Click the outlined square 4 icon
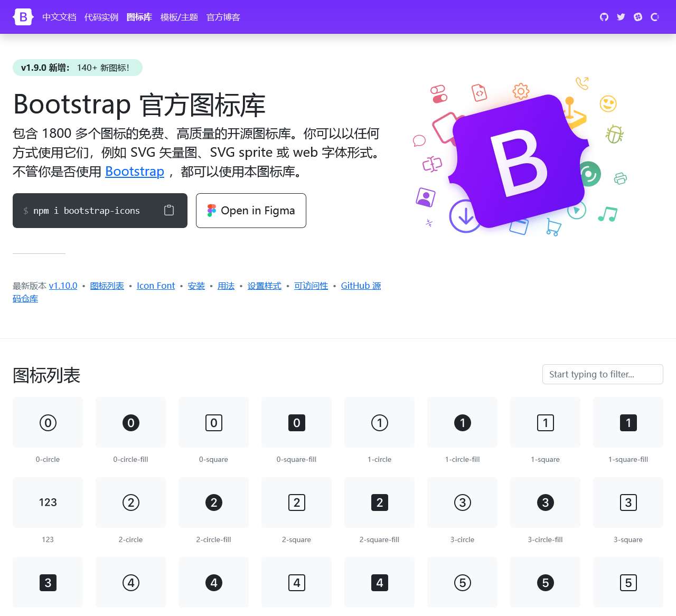 [297, 583]
